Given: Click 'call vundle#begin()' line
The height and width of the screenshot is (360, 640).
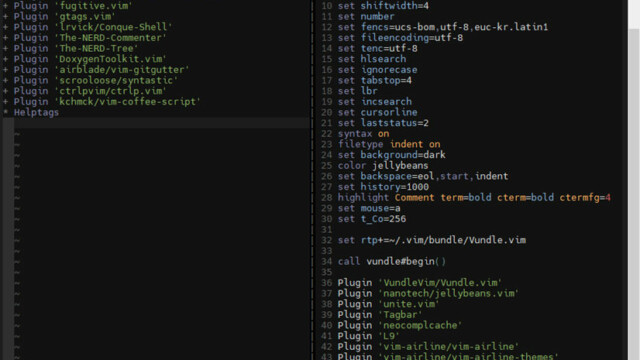Looking at the screenshot, I should [x=392, y=261].
